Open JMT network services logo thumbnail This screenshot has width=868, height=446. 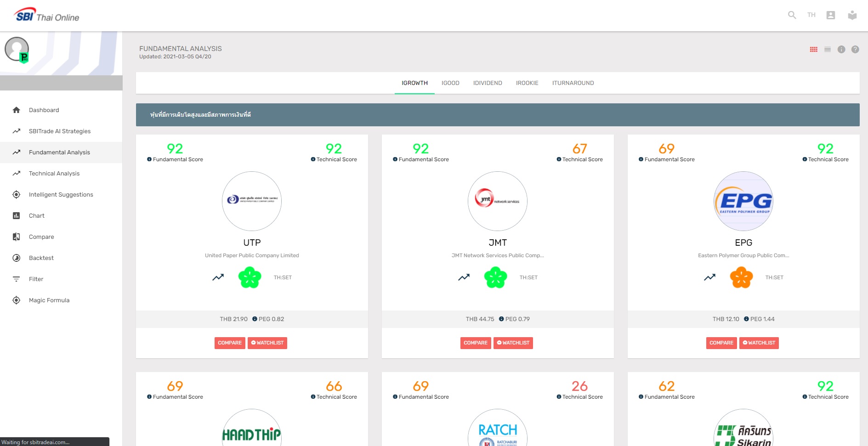pos(498,201)
